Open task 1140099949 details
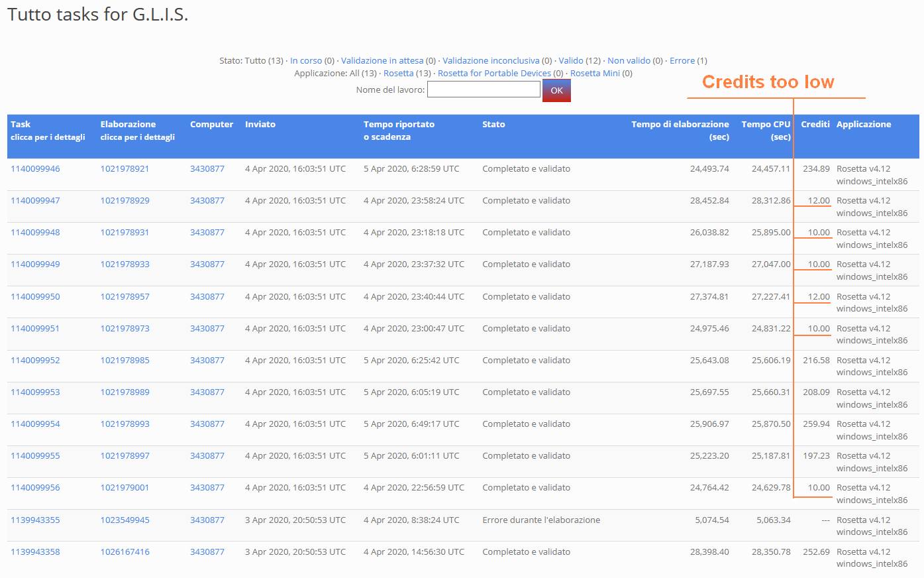The image size is (924, 578). click(35, 264)
